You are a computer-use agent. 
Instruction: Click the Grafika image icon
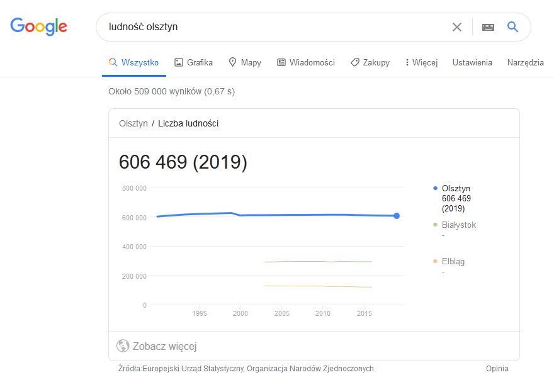[x=179, y=62]
